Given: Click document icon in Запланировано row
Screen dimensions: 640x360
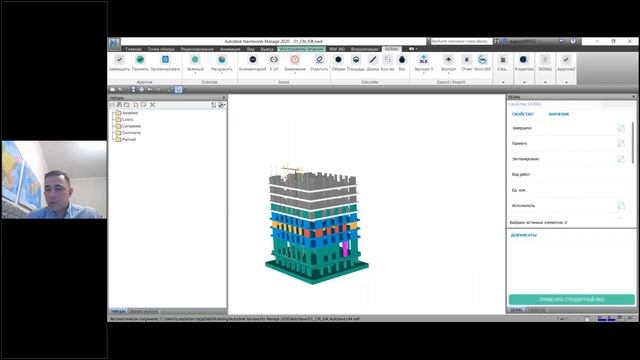Looking at the screenshot, I should click(x=621, y=159).
